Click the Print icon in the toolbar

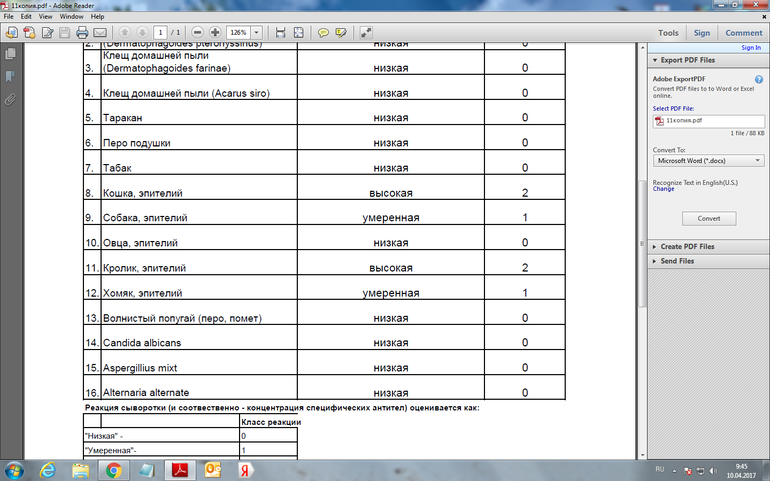(x=81, y=33)
